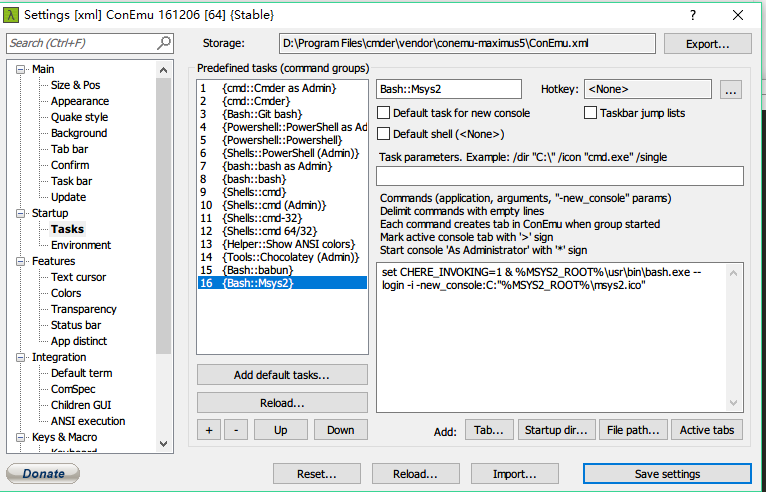Click the search magnifier icon
The image size is (766, 492).
164,43
